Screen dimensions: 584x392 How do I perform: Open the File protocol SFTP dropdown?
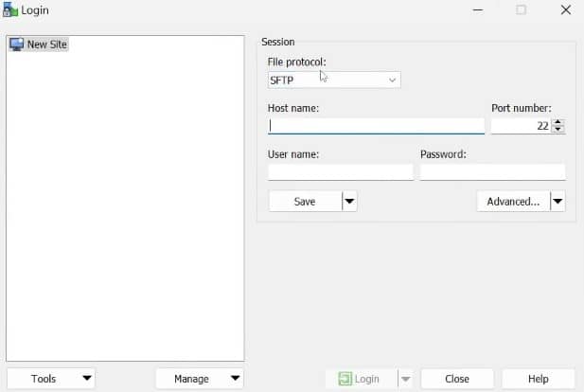tap(334, 80)
